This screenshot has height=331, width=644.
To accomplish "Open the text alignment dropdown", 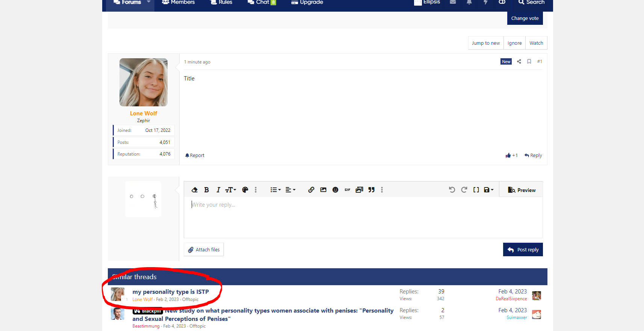I will (x=290, y=190).
